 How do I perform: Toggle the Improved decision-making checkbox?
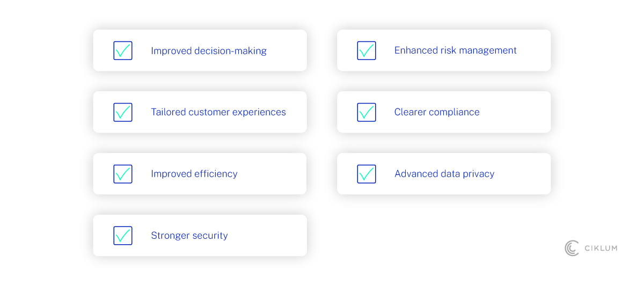pyautogui.click(x=123, y=50)
